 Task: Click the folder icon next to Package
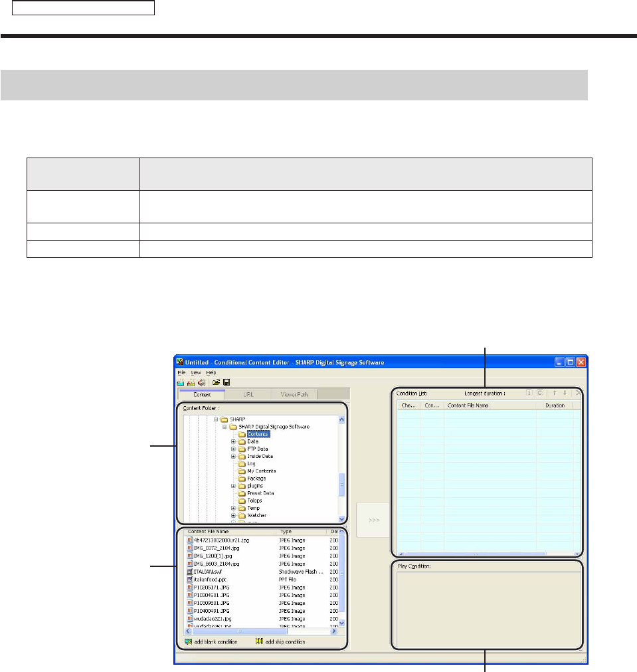click(242, 479)
